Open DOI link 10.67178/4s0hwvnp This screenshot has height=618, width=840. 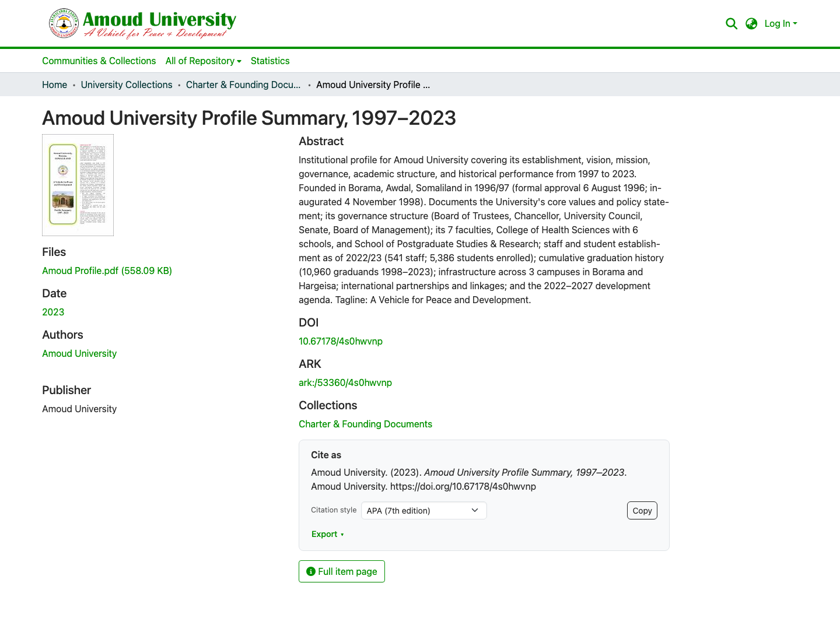tap(341, 341)
